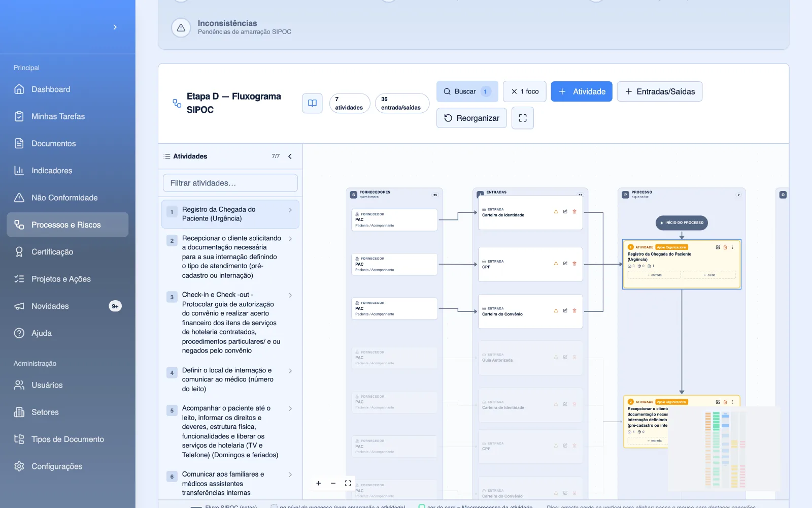Screen dimensions: 812x508
Task: Zoom in on the flowchart canvas
Action: click(318, 483)
